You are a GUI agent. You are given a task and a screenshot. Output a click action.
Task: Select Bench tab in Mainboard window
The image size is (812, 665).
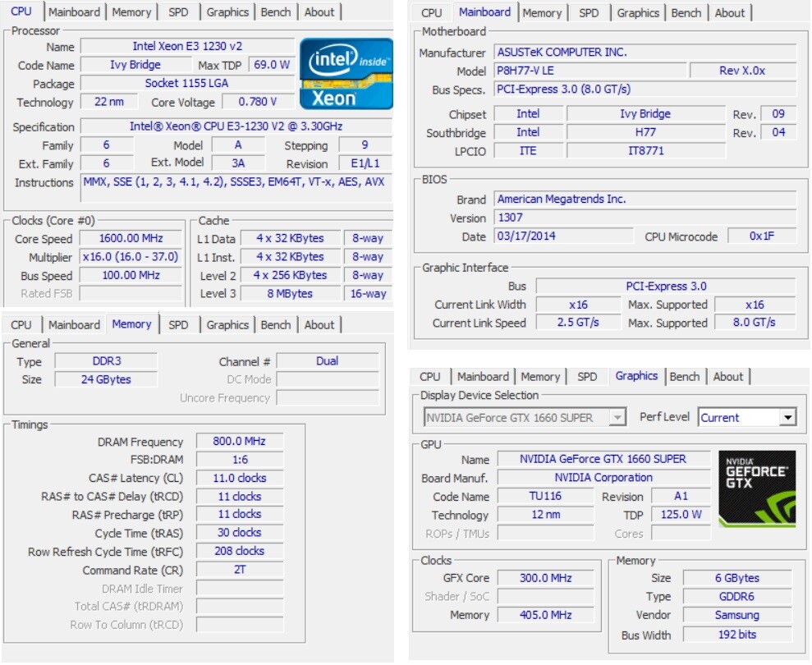click(x=686, y=13)
